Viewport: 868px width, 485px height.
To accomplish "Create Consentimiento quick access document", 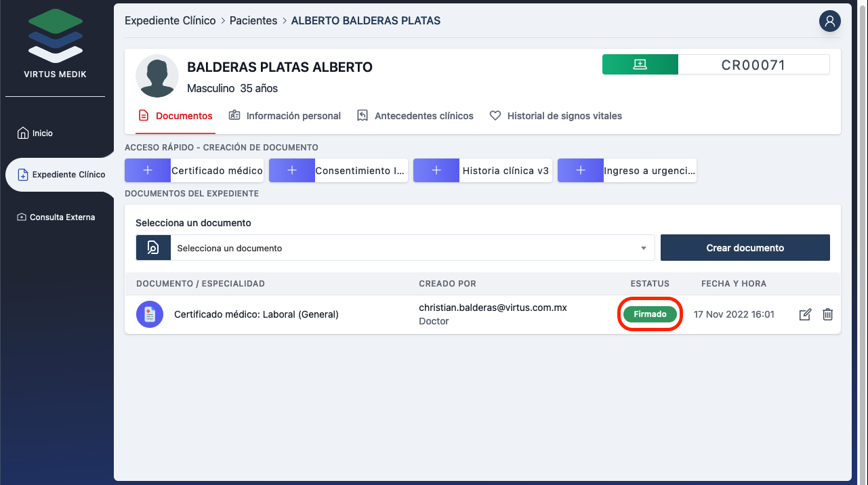I will (338, 171).
